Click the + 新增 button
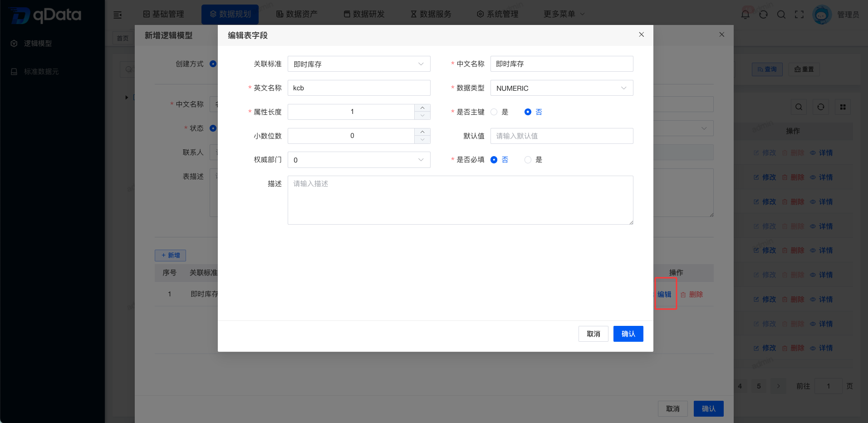 tap(171, 256)
